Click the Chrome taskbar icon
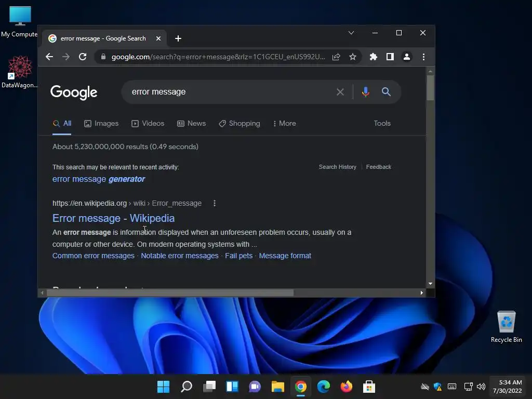 click(301, 387)
